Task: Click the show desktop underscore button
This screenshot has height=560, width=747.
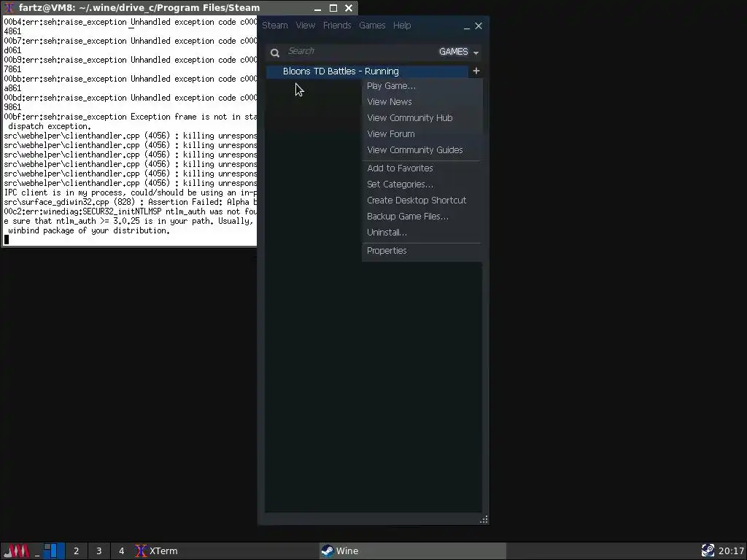Action: tap(36, 551)
